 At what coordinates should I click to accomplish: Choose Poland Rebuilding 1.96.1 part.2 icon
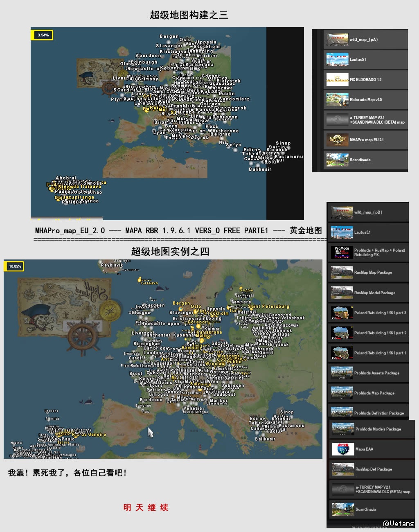click(x=342, y=333)
